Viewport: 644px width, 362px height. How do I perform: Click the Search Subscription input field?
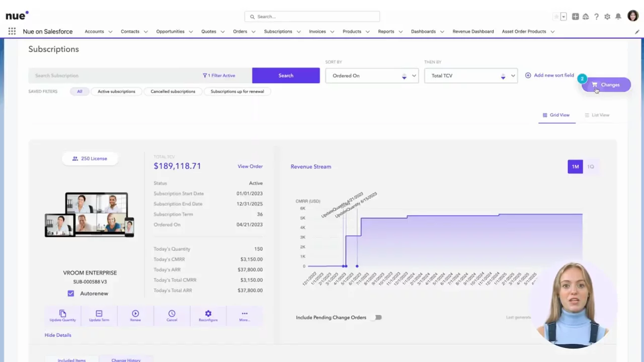point(113,75)
